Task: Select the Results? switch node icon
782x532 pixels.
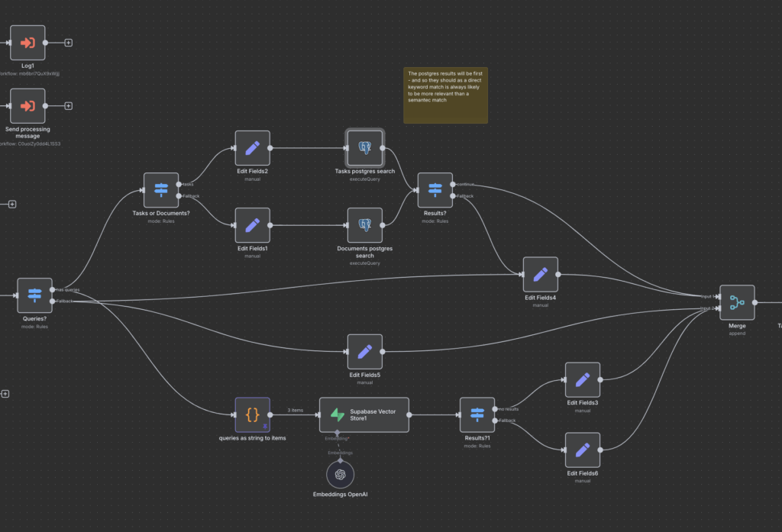Action: coord(435,190)
